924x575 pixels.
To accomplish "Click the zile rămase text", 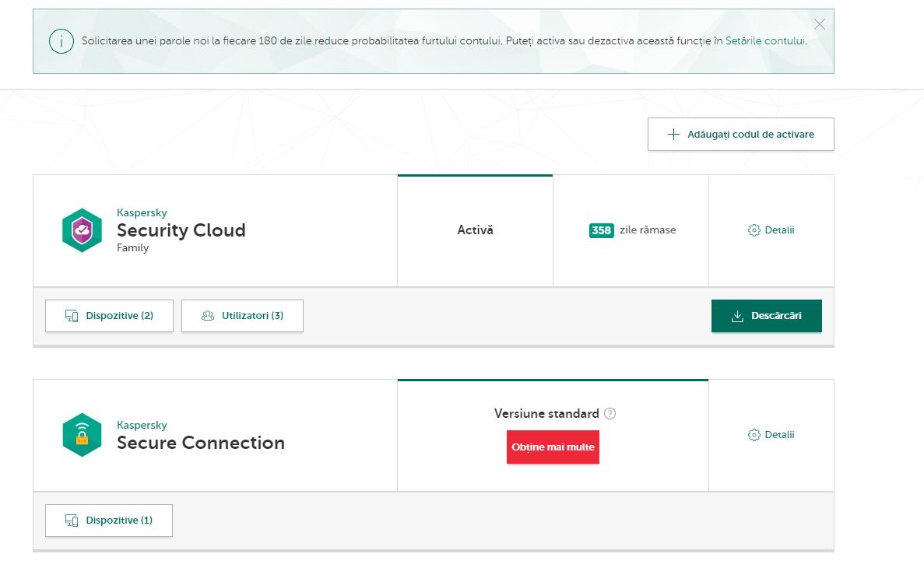I will 648,230.
